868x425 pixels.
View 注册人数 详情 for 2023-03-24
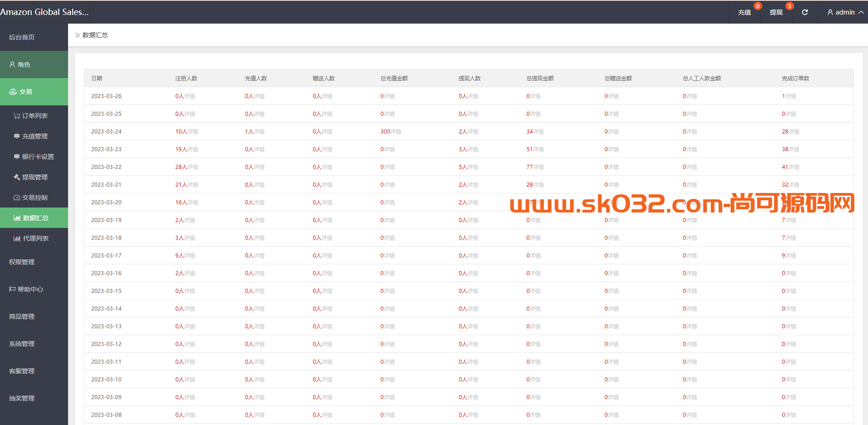[192, 132]
